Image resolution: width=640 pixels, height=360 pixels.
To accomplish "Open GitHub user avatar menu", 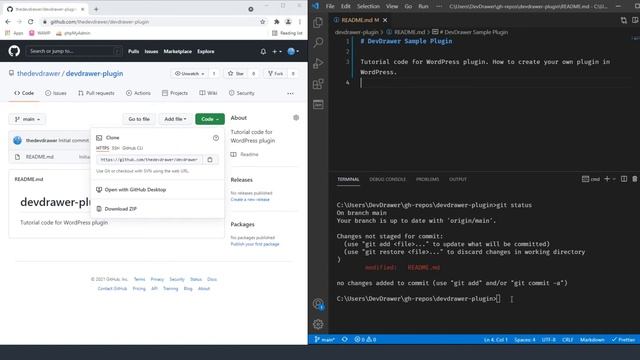I will pyautogui.click(x=293, y=51).
